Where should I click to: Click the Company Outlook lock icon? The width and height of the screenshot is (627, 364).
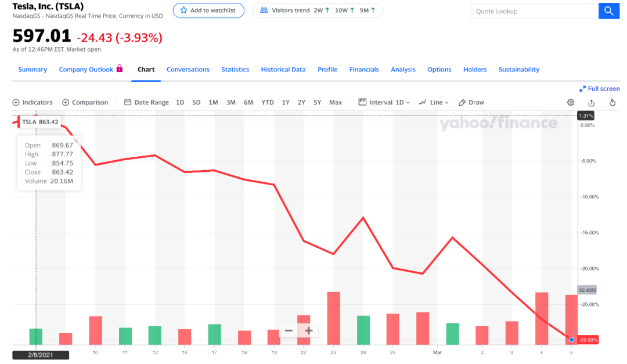120,69
